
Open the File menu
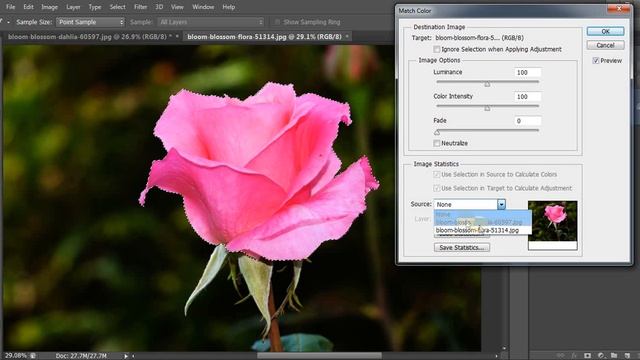coord(10,7)
